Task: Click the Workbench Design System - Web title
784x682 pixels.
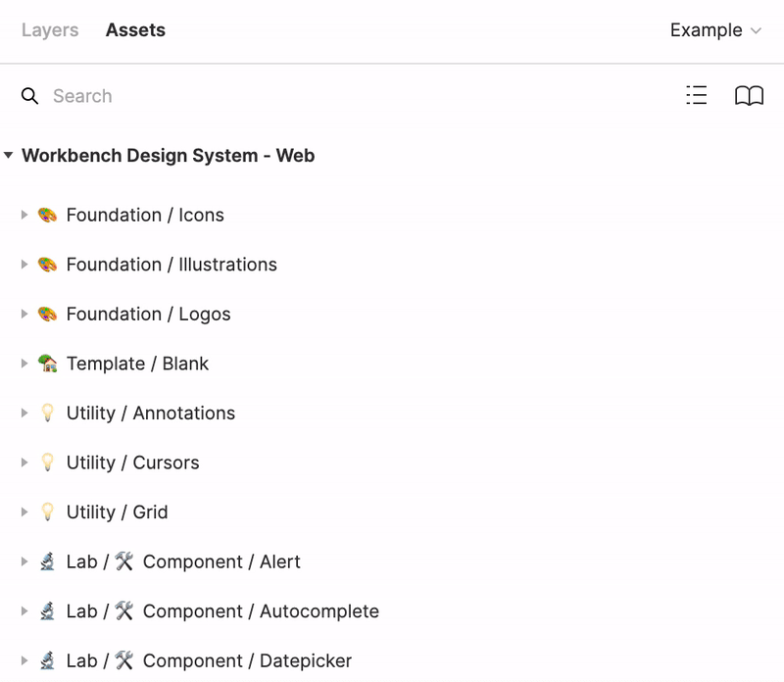Action: coord(168,156)
